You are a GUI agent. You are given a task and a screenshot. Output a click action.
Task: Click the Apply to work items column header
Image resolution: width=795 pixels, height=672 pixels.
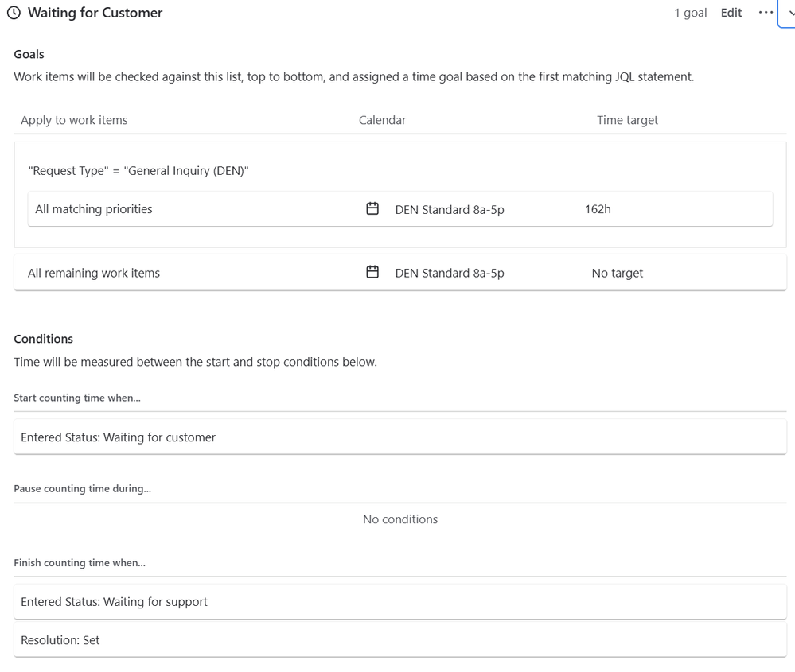(x=74, y=120)
